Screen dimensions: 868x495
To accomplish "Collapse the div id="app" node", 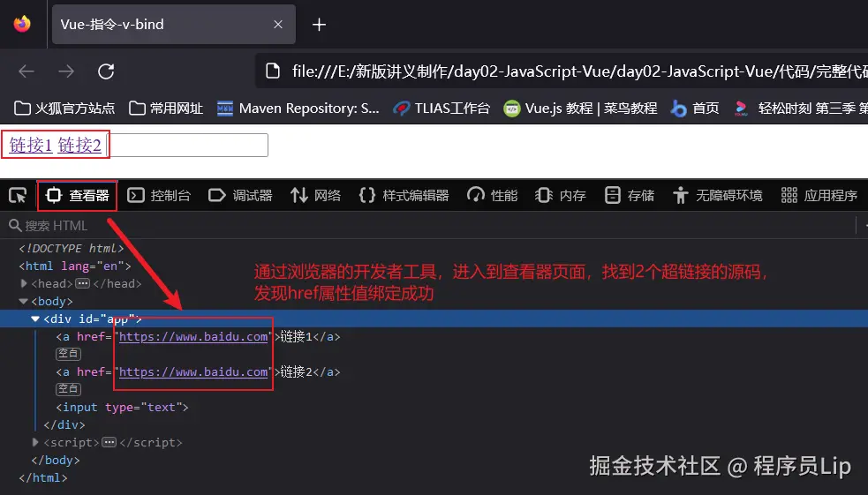I will (x=35, y=319).
